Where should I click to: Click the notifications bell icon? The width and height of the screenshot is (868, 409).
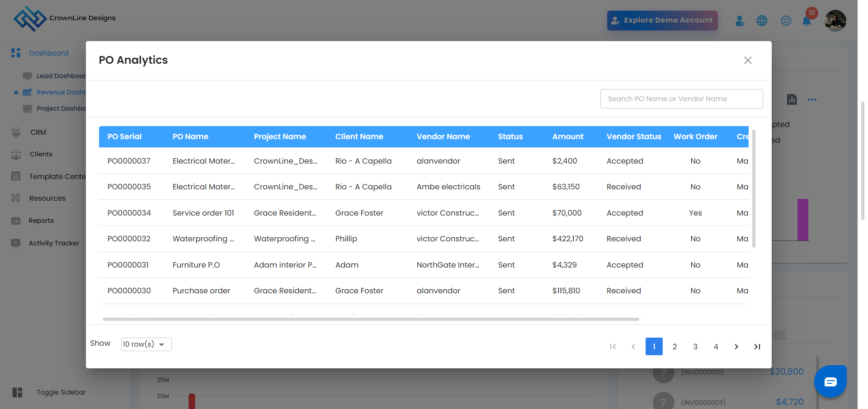(807, 21)
